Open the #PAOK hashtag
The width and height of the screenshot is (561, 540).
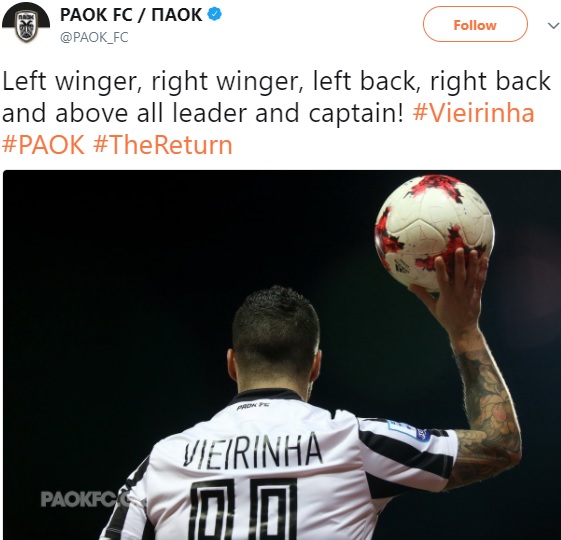(43, 145)
